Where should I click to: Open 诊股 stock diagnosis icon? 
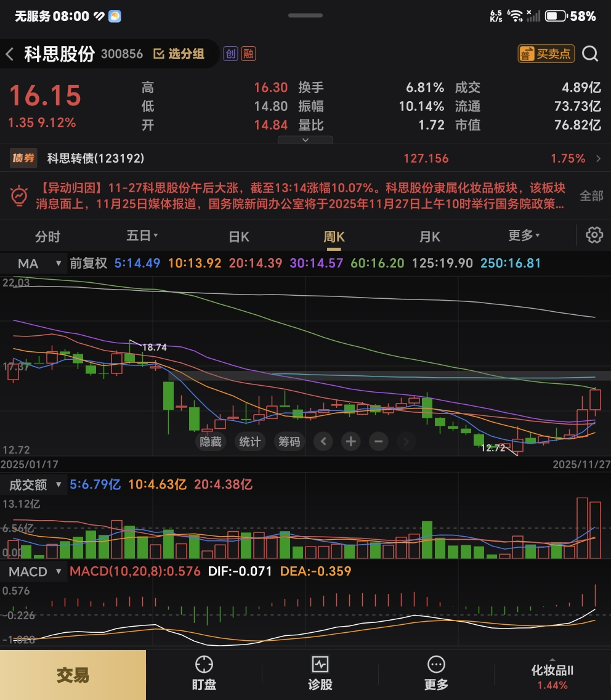pyautogui.click(x=320, y=665)
